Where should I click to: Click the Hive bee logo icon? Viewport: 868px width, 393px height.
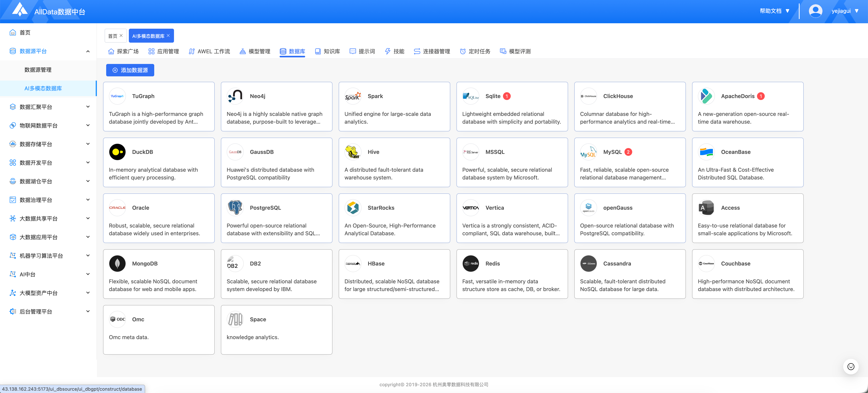click(353, 152)
